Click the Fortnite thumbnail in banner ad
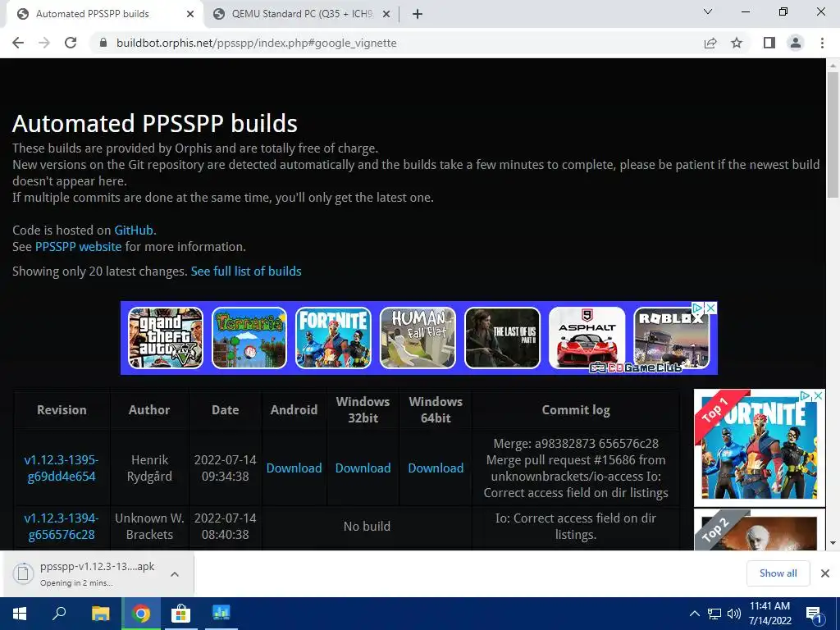This screenshot has width=840, height=630. click(333, 337)
